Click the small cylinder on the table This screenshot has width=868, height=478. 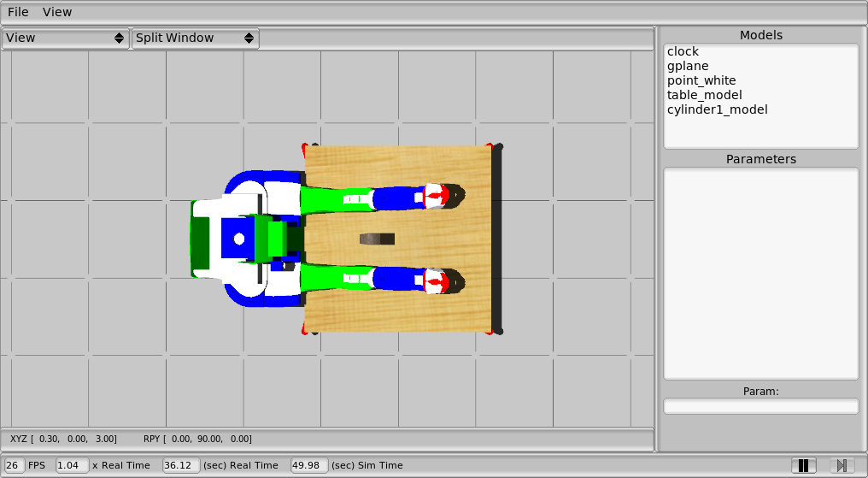(377, 239)
